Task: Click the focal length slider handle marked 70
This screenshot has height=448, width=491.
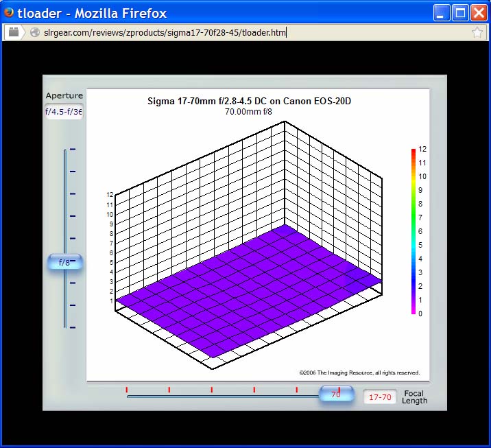Action: coord(336,394)
